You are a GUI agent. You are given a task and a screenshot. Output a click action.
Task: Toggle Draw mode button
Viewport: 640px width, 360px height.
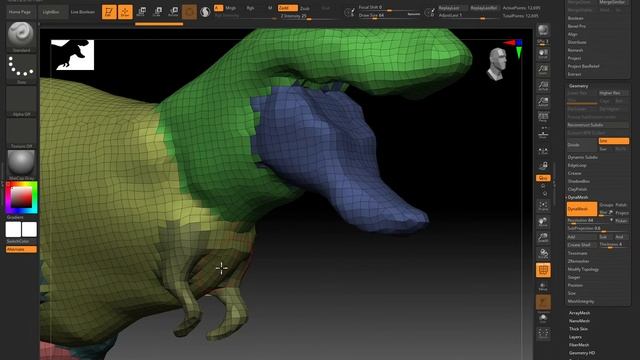pyautogui.click(x=125, y=12)
